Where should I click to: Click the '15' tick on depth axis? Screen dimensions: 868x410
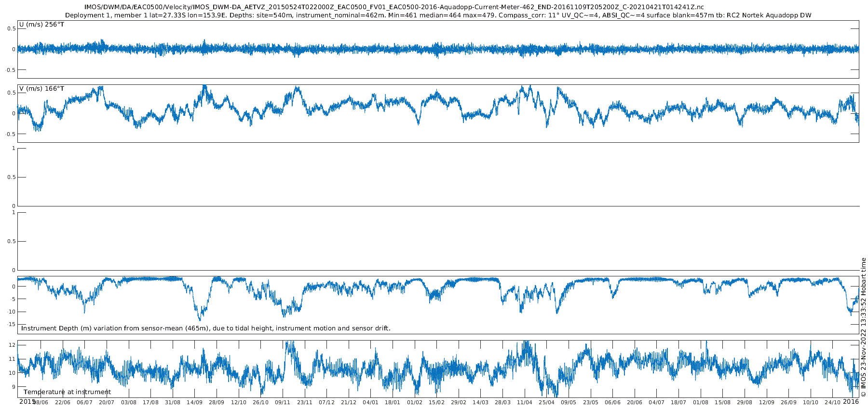tap(12, 325)
